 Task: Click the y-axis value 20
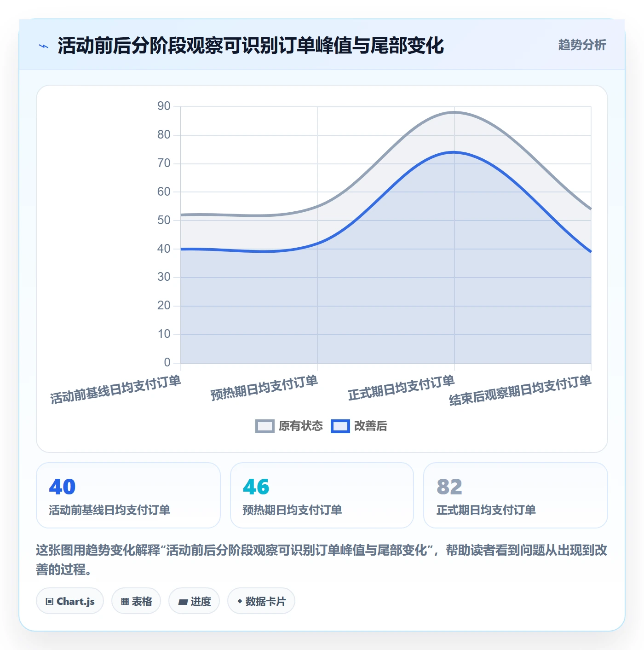click(164, 306)
